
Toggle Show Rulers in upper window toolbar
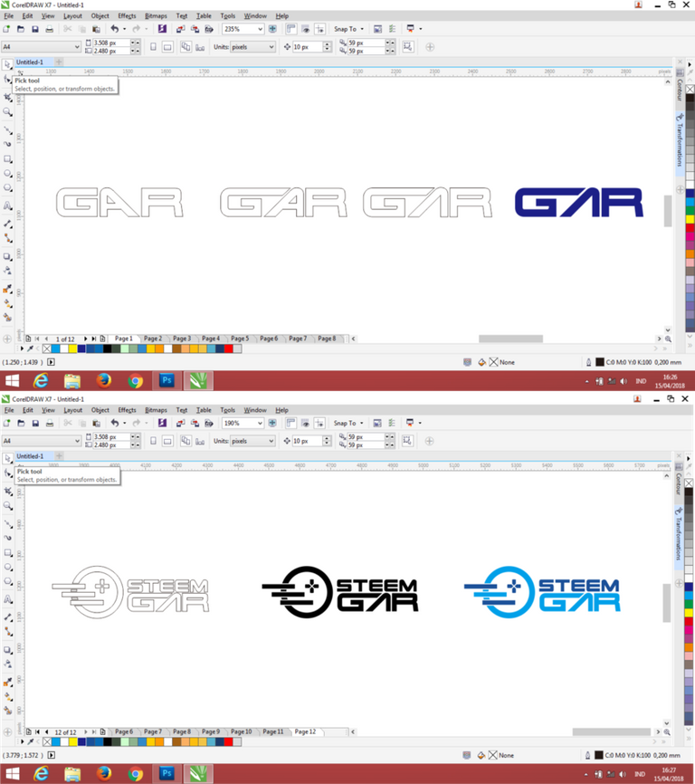coord(291,29)
